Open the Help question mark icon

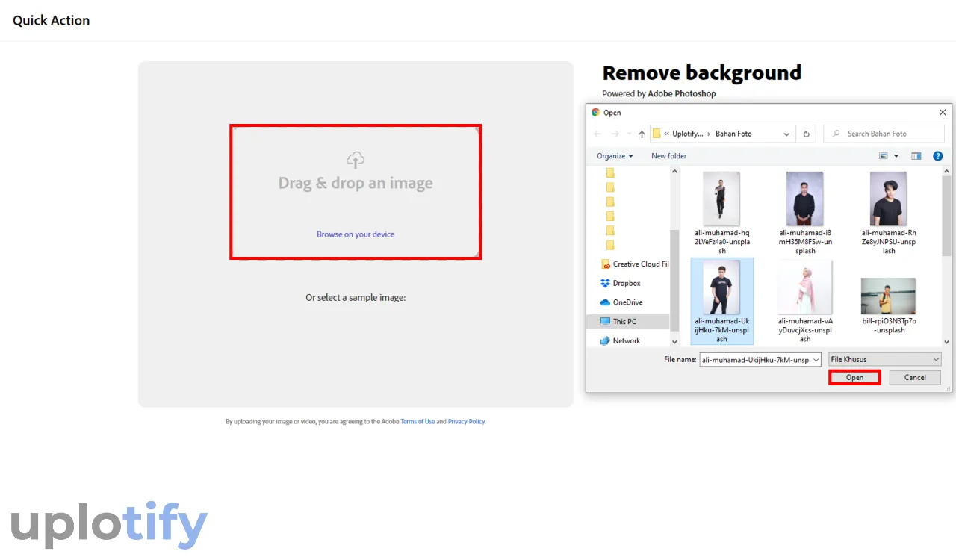(937, 156)
